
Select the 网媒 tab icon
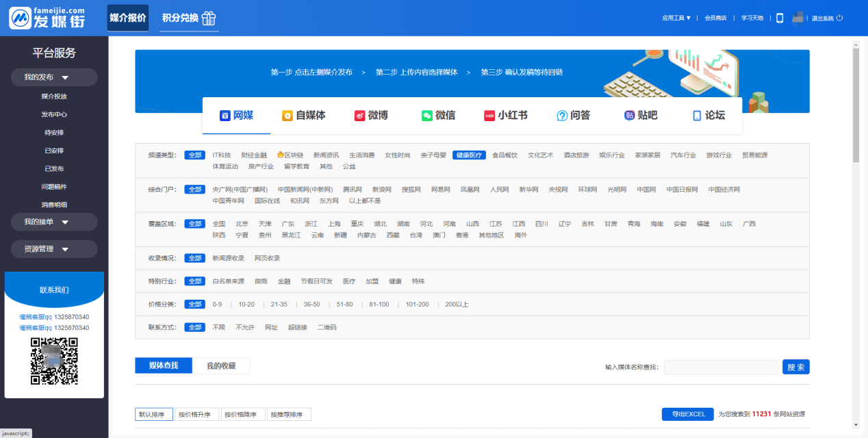(x=225, y=116)
